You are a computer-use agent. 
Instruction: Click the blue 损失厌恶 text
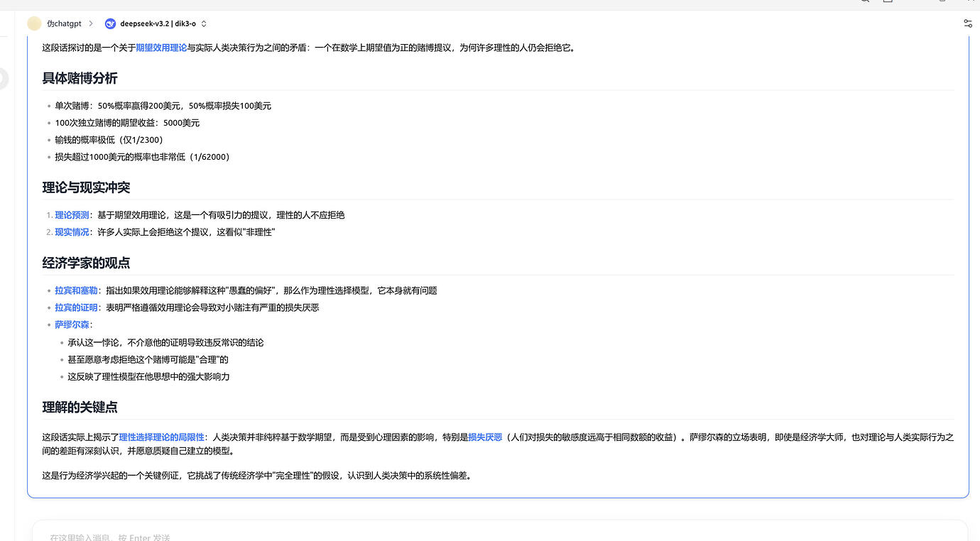(x=485, y=437)
